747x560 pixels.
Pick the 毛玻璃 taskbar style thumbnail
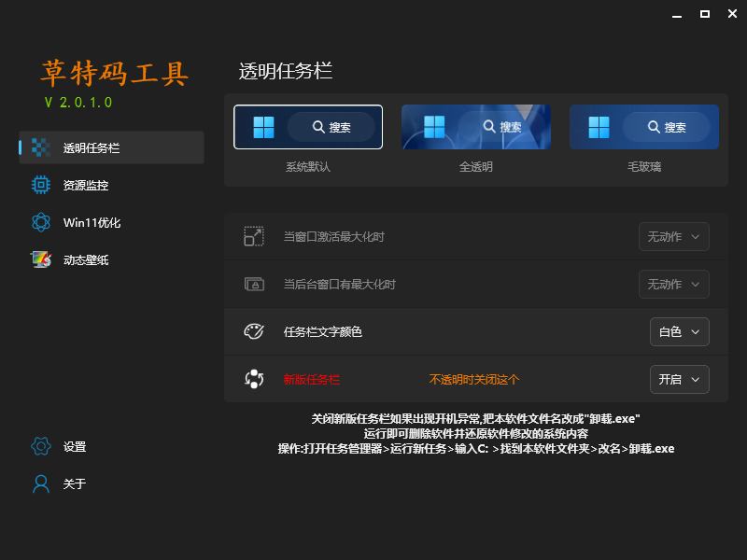coord(644,127)
